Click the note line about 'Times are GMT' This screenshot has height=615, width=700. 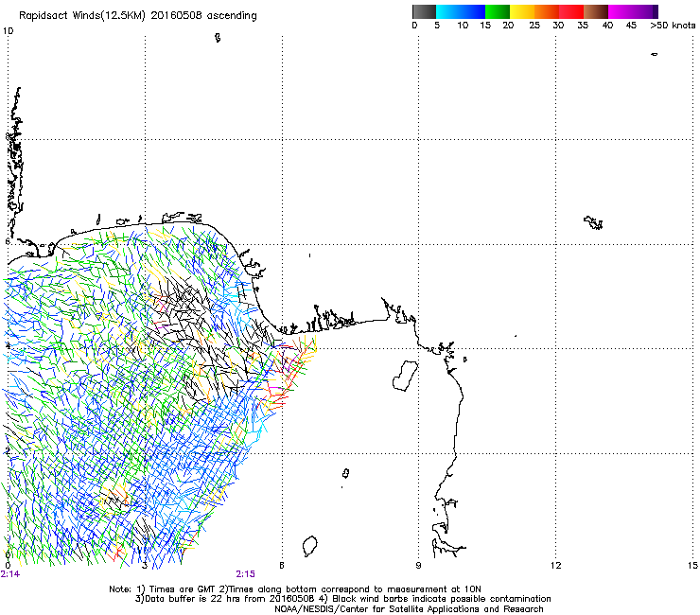coord(295,589)
